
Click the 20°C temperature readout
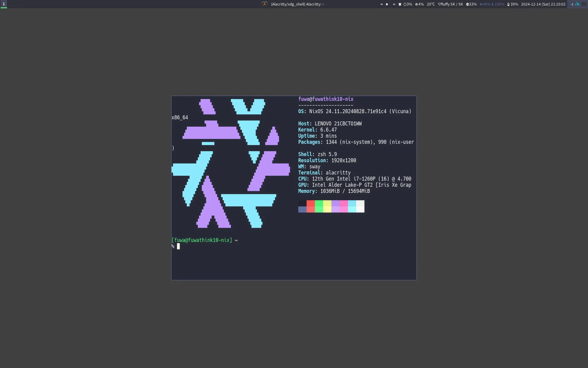tap(431, 4)
